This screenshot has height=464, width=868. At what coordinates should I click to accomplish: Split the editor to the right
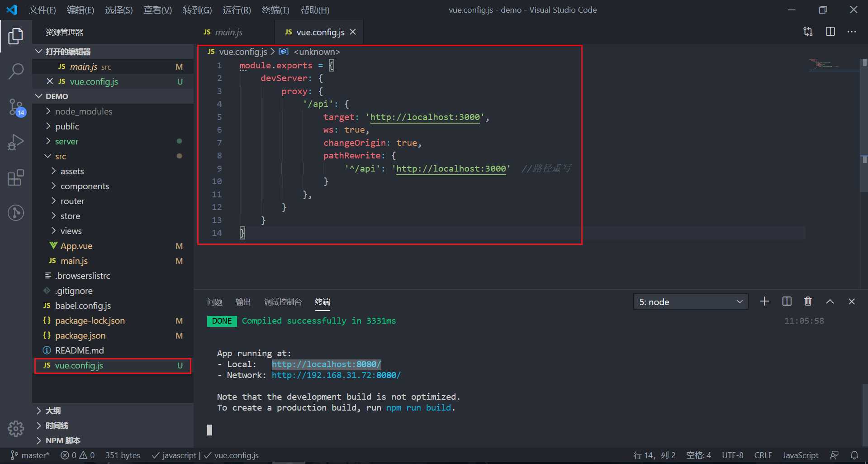[830, 32]
